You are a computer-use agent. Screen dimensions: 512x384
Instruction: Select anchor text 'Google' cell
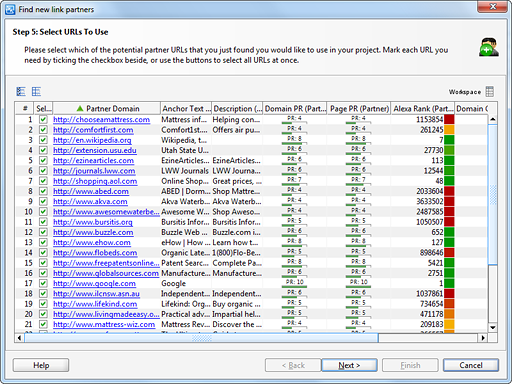(x=174, y=283)
